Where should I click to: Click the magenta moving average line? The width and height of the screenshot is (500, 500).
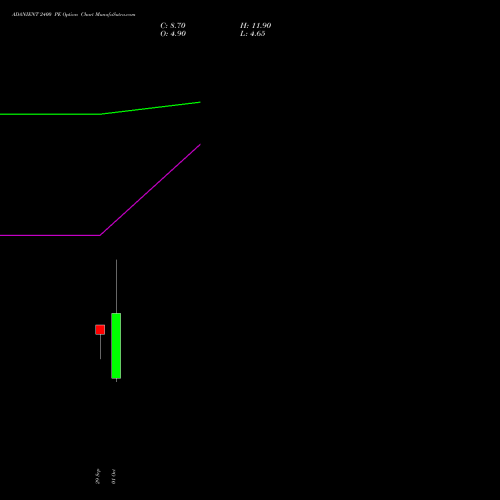[100, 235]
